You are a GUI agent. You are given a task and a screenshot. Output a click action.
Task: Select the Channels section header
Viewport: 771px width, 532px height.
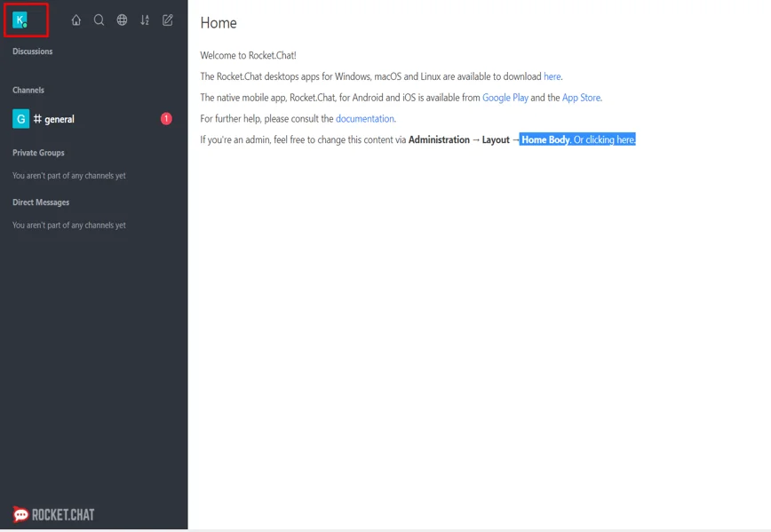tap(28, 90)
